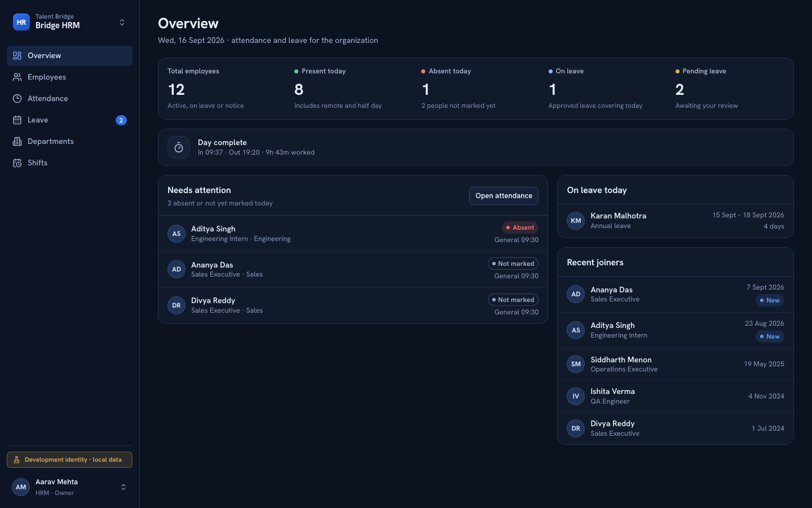This screenshot has width=812, height=508.
Task: Click the AS avatar in Needs attention list
Action: tap(176, 233)
